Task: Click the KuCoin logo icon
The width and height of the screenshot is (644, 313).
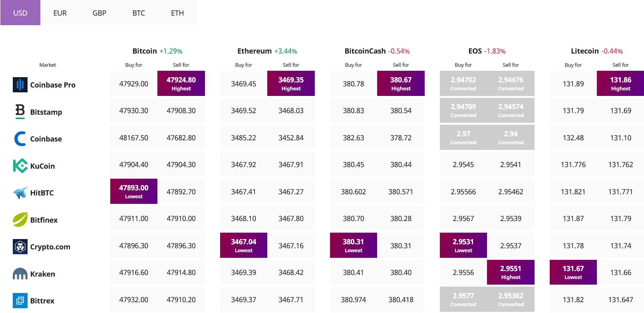Action: 20,165
